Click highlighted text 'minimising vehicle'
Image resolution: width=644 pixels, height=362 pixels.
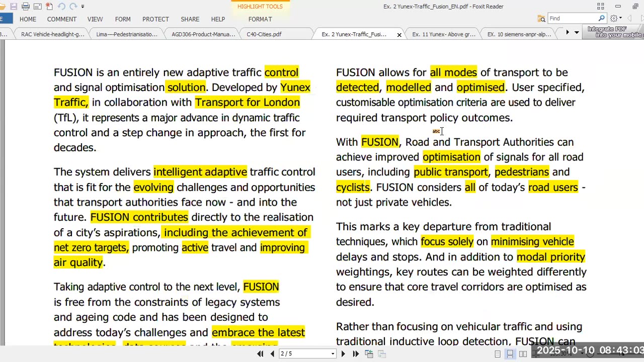[532, 242]
